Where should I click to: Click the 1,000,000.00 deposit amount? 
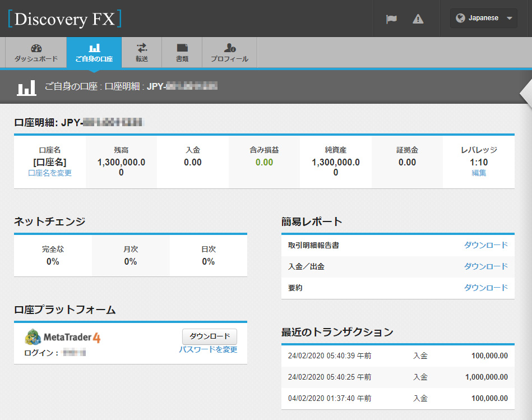(487, 377)
